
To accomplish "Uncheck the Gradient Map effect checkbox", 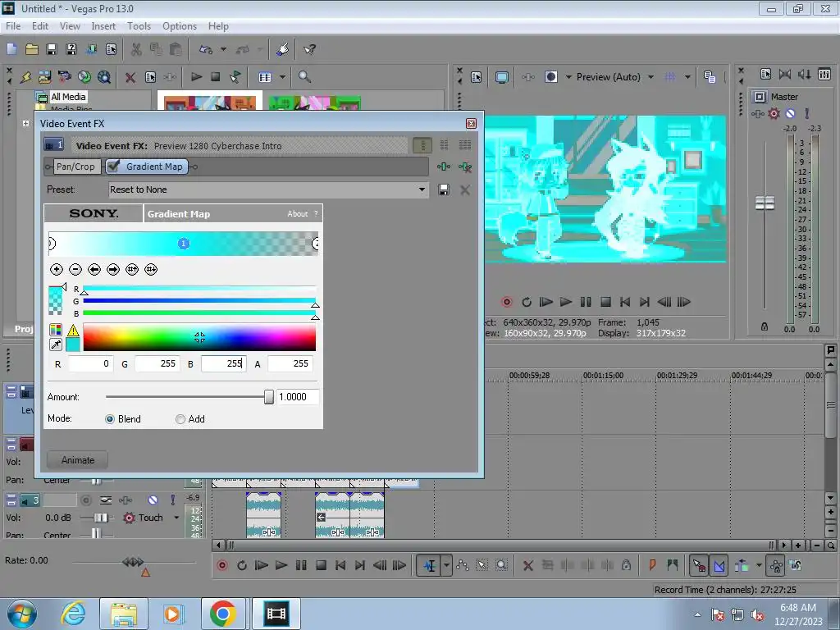I will [x=113, y=166].
